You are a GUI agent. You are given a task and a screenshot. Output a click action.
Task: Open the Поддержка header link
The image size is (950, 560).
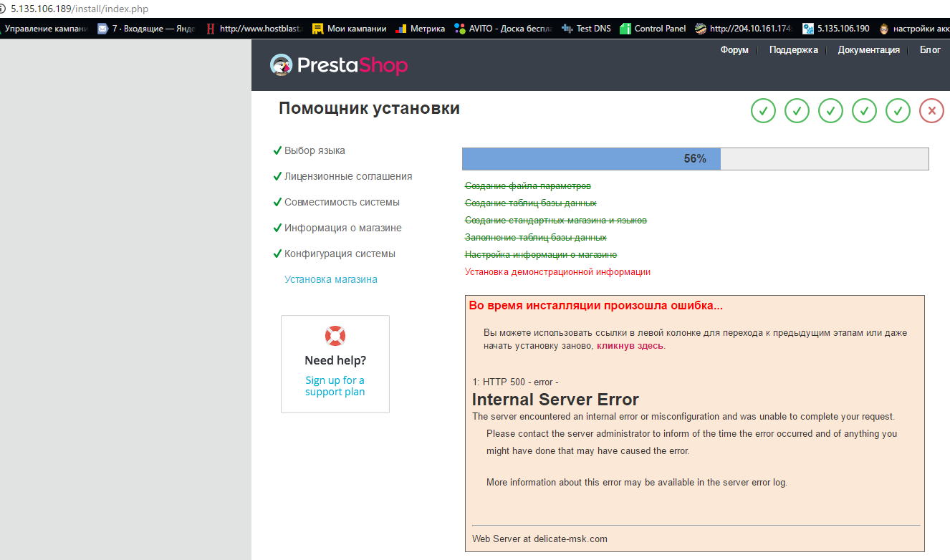pyautogui.click(x=794, y=50)
